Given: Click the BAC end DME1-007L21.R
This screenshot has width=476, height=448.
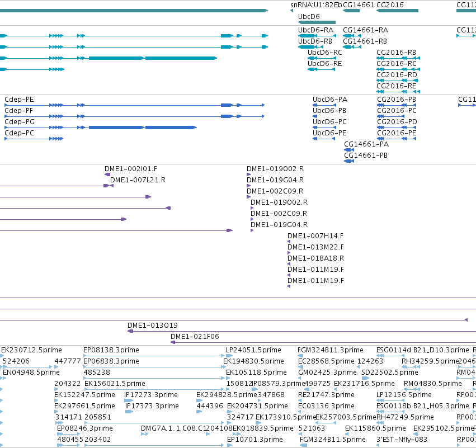Looking at the screenshot, I should point(138,180).
